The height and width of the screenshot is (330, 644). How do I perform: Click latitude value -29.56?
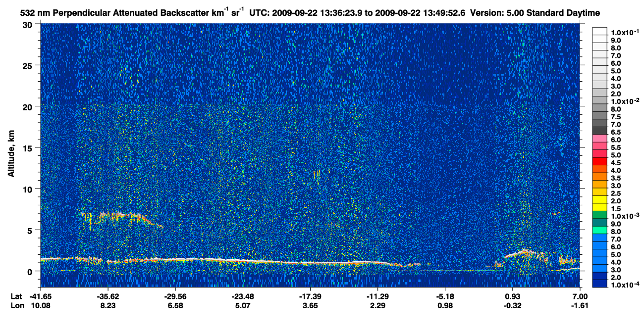point(175,296)
